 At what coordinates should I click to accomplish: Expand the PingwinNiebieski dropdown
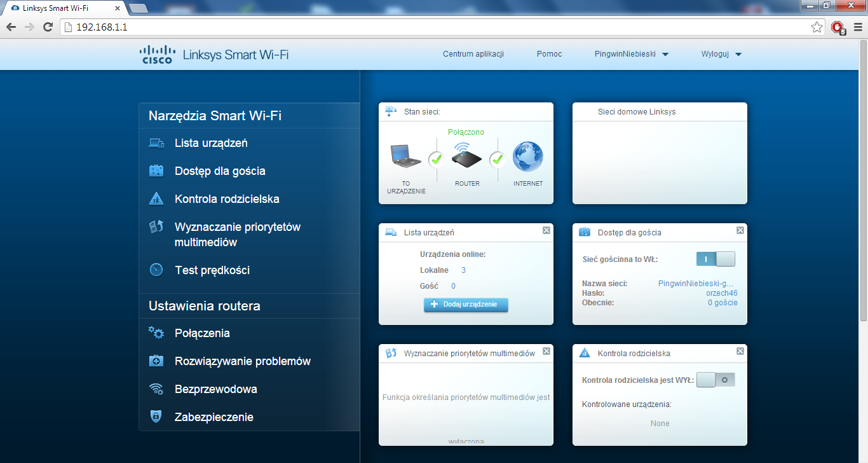click(632, 54)
